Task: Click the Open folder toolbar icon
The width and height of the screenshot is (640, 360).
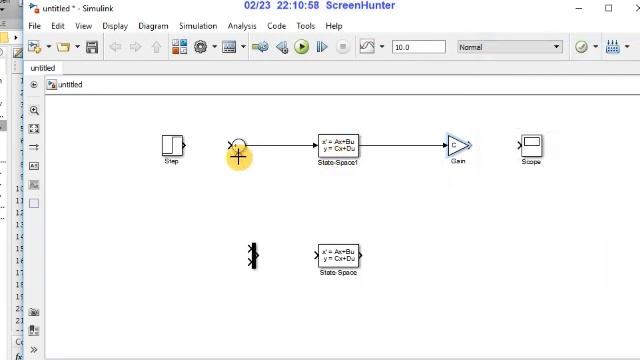Action: coord(63,47)
